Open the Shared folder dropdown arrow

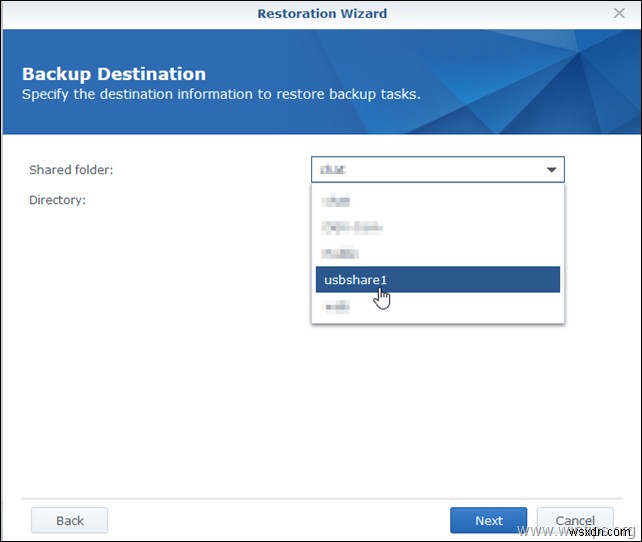[552, 169]
